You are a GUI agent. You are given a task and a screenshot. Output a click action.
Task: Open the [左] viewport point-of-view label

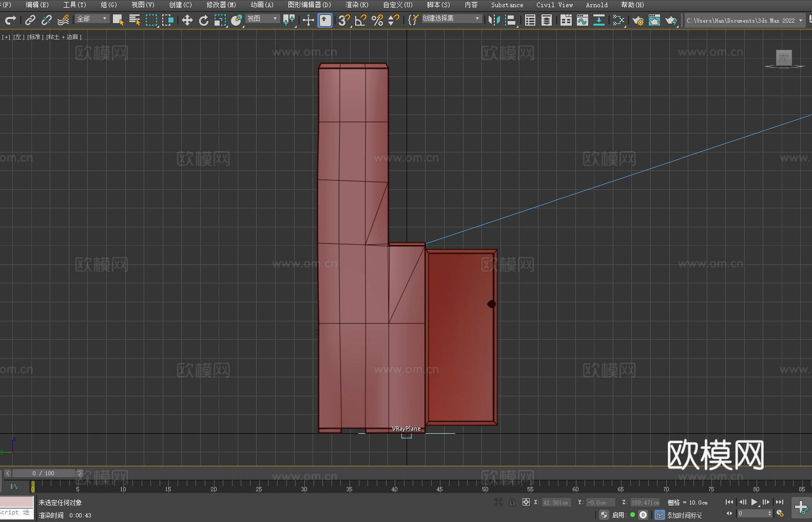click(18, 37)
